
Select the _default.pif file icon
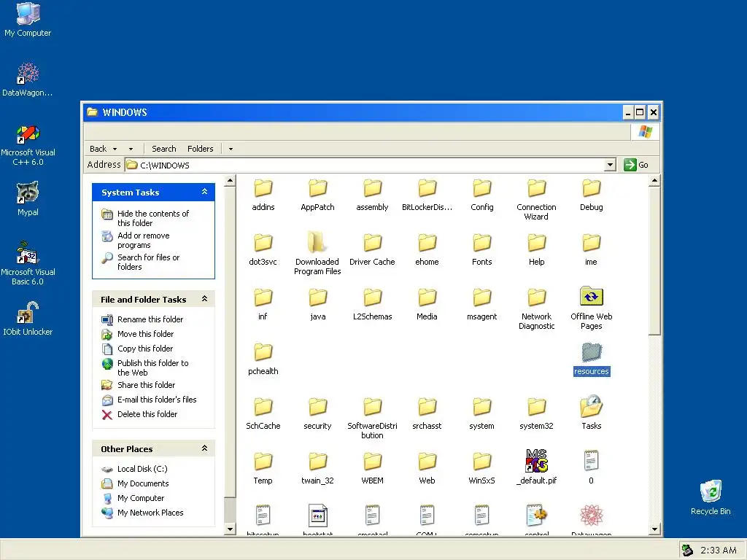pos(536,467)
